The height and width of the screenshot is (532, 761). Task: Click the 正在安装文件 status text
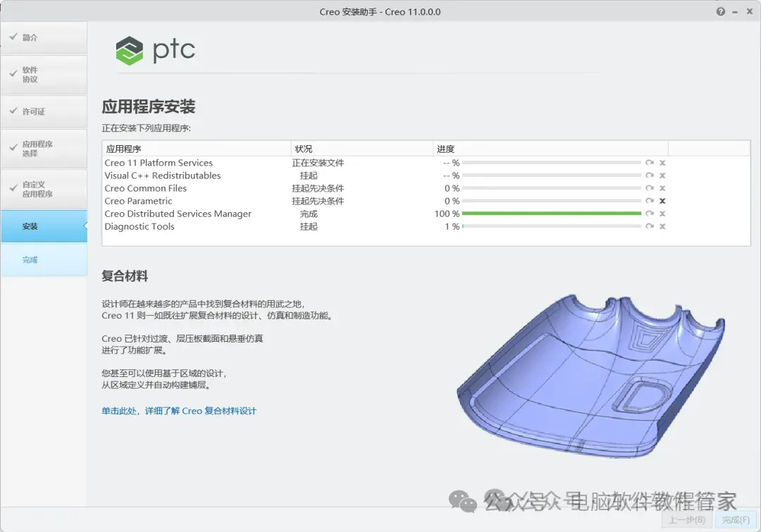coord(318,163)
